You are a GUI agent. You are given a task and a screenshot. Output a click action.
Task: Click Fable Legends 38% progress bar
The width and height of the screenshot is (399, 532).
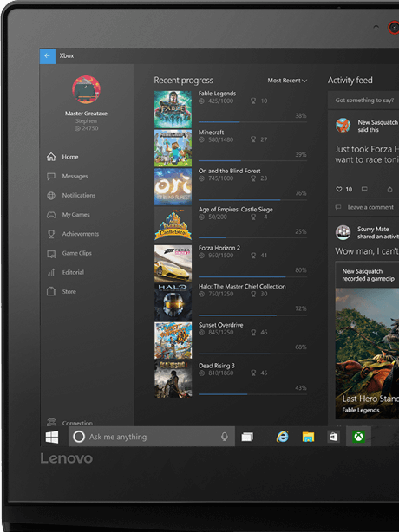click(252, 122)
